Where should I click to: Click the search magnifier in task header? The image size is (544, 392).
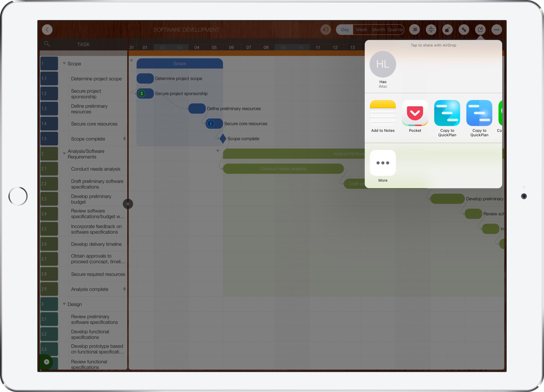(x=47, y=44)
